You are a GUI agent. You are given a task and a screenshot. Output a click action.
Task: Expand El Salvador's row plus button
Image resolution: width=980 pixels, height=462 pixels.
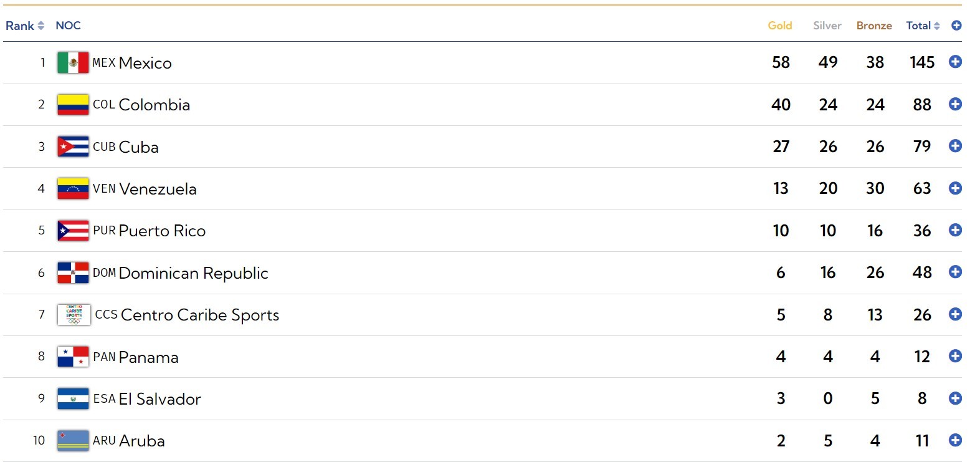point(955,398)
